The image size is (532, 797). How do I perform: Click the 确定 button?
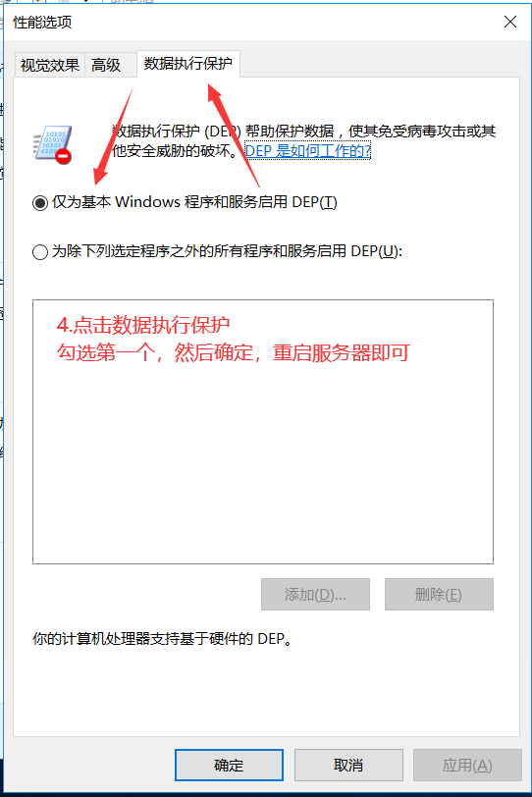229,765
